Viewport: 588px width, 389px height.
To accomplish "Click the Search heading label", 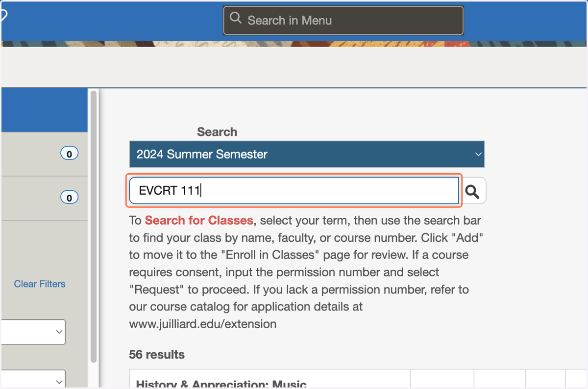I will tap(217, 132).
